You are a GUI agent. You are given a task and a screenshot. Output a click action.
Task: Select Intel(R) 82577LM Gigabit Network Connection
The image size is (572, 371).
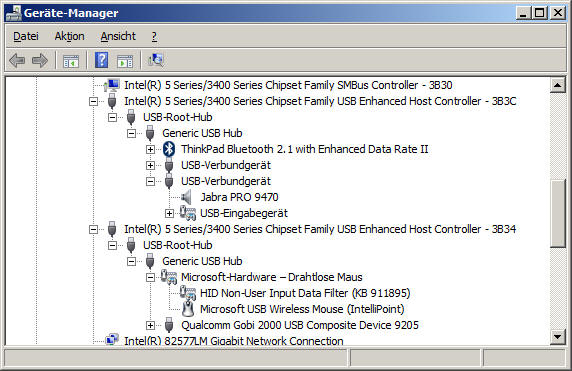(x=234, y=341)
